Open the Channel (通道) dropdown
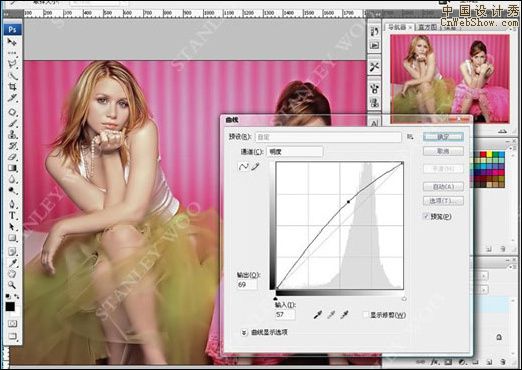The height and width of the screenshot is (370, 522). (294, 152)
